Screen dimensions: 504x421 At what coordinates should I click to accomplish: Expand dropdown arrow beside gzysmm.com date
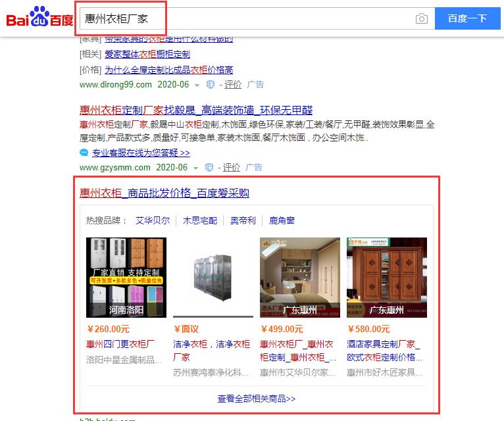[x=196, y=168]
